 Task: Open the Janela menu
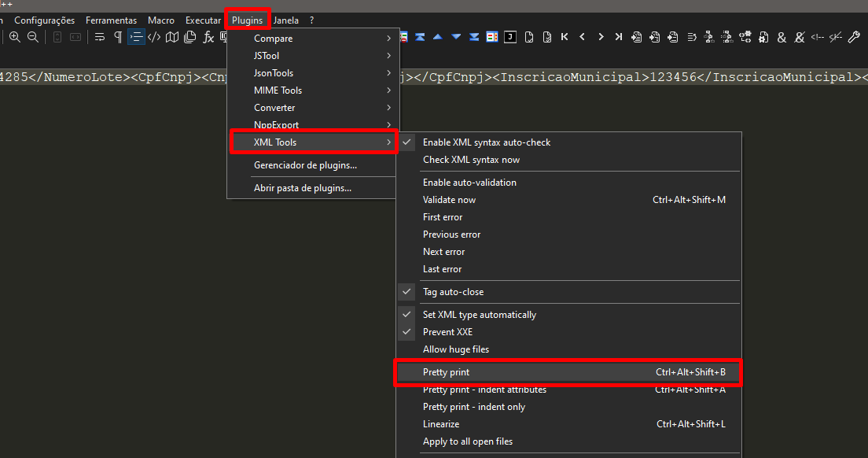[x=285, y=20]
